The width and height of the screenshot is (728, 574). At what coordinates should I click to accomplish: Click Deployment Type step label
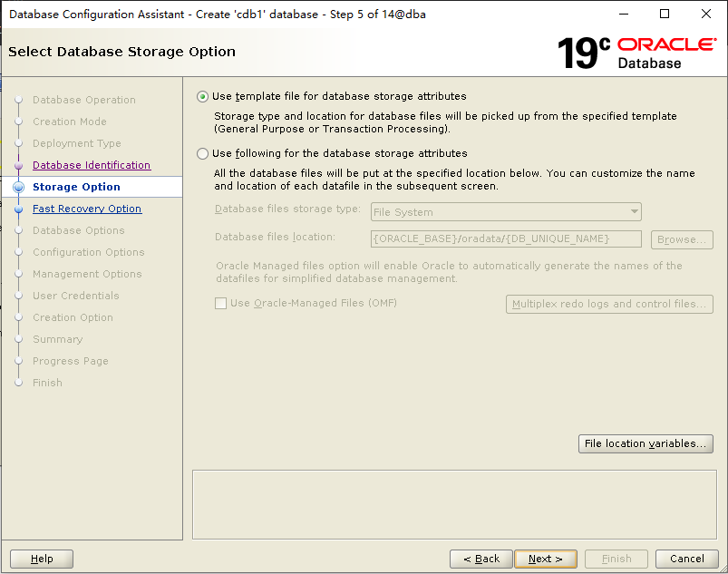coord(76,143)
